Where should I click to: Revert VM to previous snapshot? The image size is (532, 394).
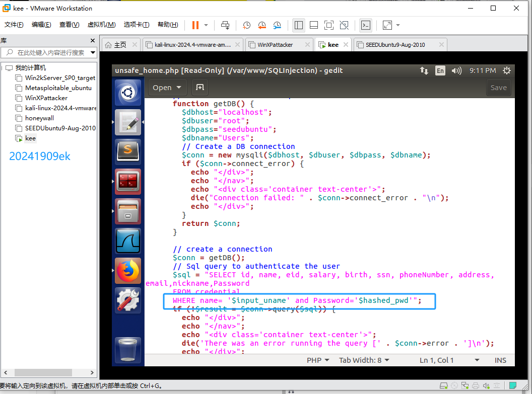coord(262,25)
